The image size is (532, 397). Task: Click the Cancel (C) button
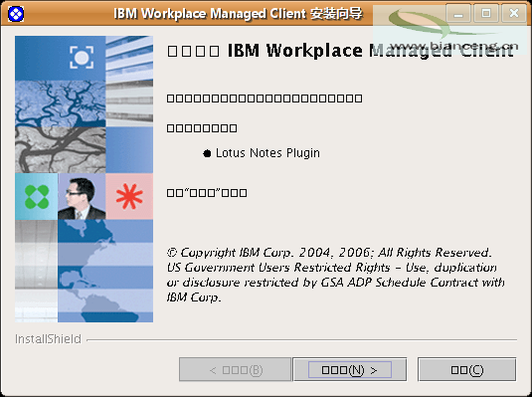pyautogui.click(x=466, y=369)
